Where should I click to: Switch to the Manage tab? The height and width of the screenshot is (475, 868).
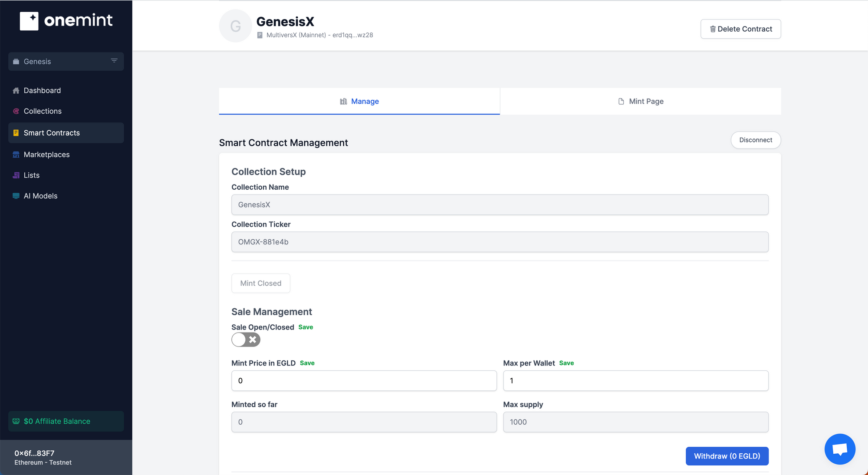point(359,101)
